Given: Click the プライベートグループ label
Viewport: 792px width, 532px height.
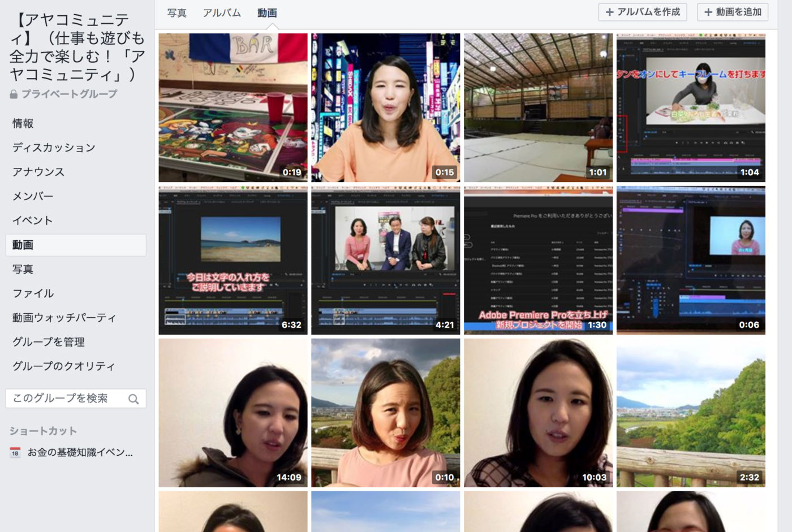Looking at the screenshot, I should (x=69, y=94).
